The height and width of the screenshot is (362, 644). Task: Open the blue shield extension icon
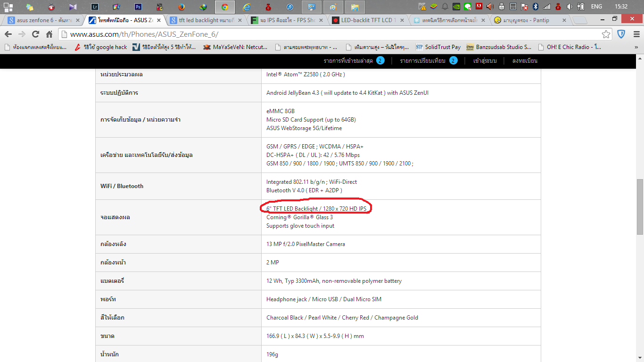[x=621, y=34]
